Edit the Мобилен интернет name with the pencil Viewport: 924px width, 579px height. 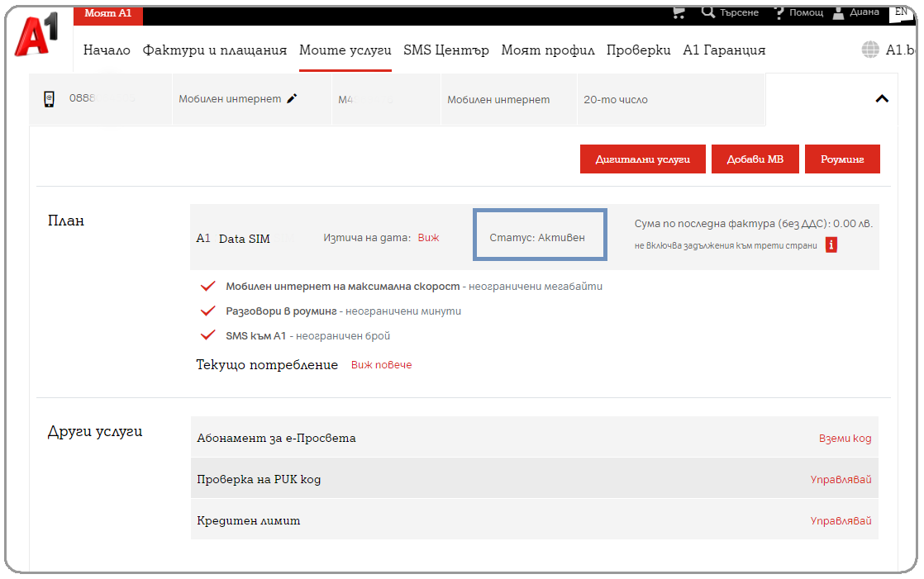click(x=292, y=98)
